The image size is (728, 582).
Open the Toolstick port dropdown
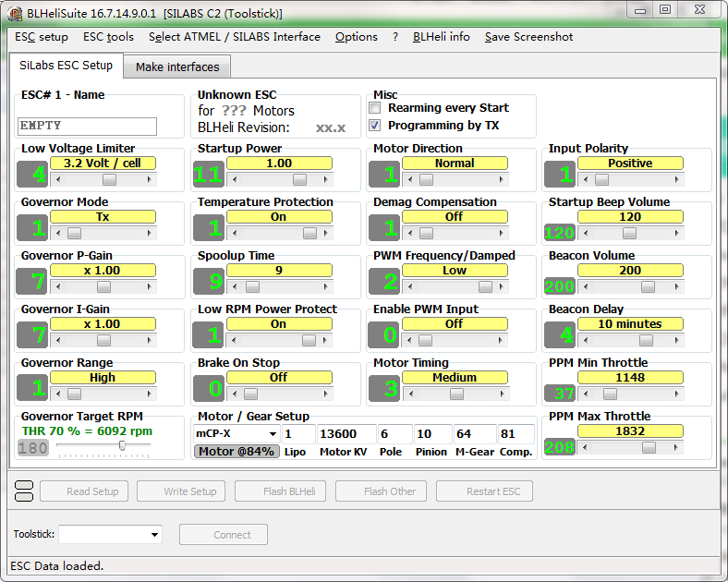coord(154,535)
